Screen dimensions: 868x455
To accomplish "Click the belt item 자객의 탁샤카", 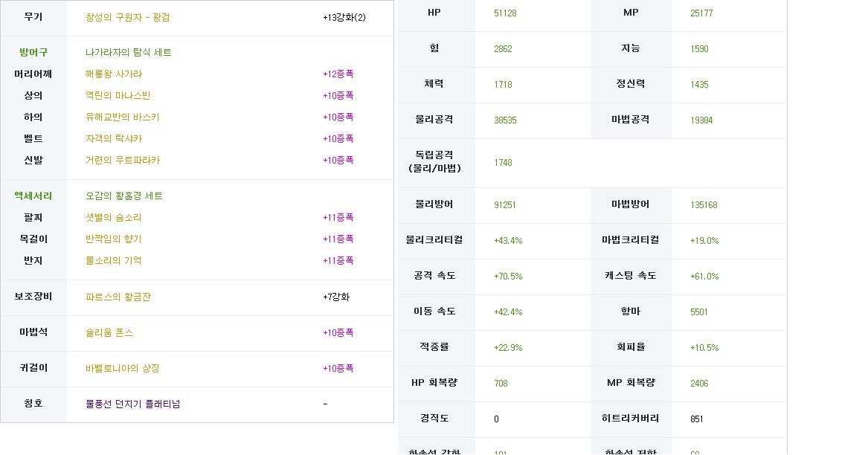I will pyautogui.click(x=114, y=138).
